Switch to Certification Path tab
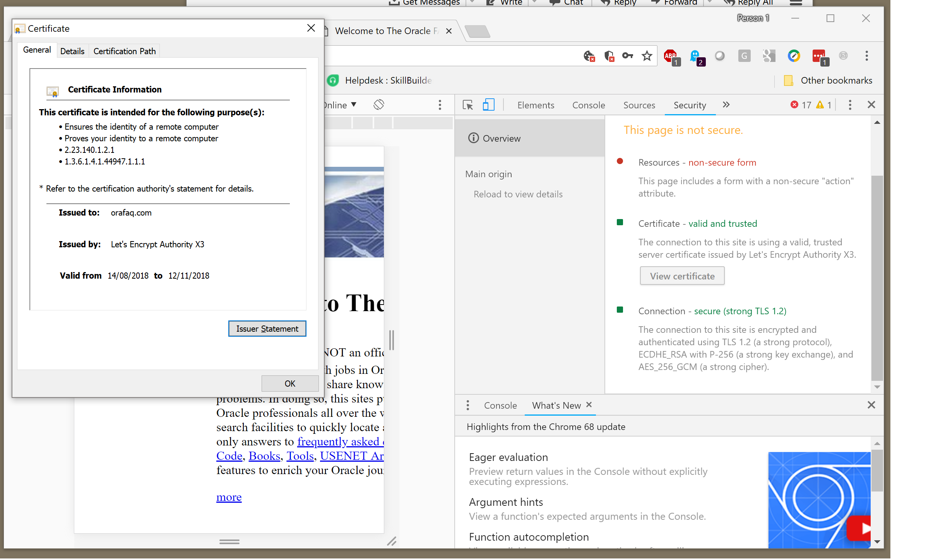Image resolution: width=938 pixels, height=560 pixels. click(124, 51)
